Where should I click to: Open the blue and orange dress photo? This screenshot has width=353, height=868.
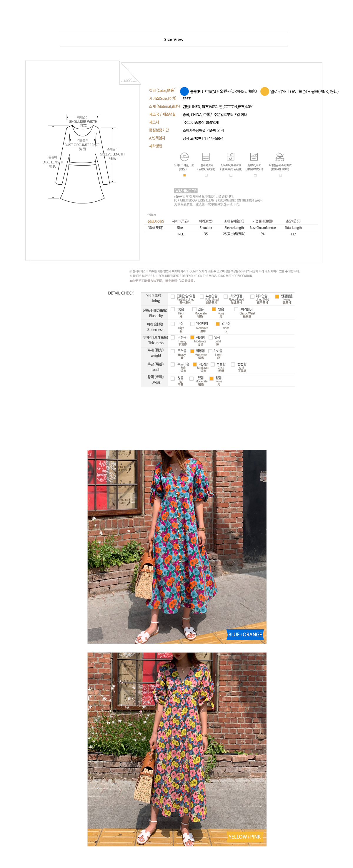point(177,546)
